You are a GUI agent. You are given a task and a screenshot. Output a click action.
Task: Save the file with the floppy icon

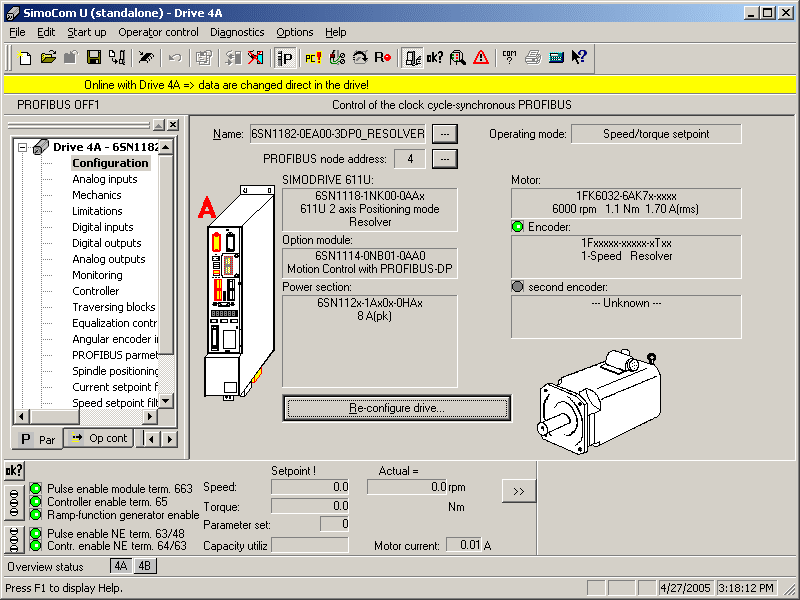coord(93,58)
